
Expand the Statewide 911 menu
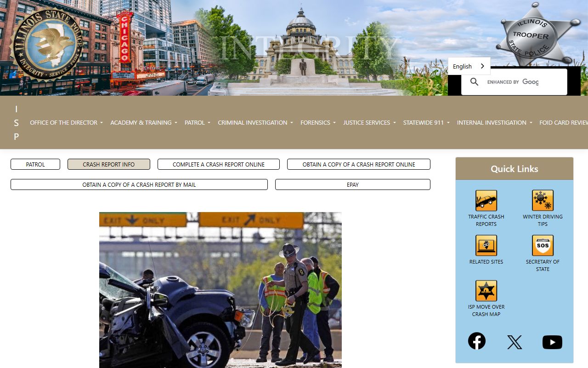click(426, 122)
